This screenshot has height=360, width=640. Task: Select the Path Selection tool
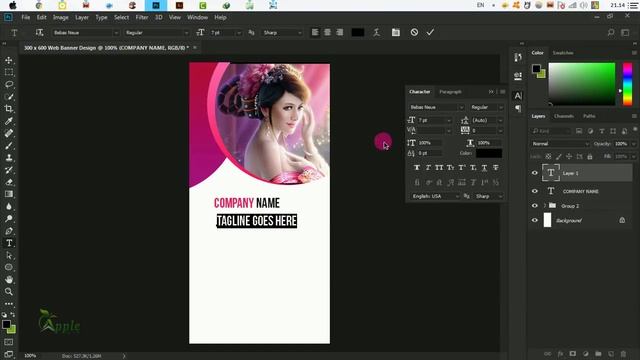[x=9, y=256]
